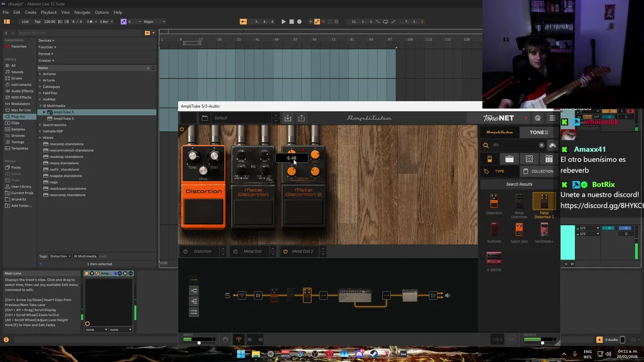Clear the gear search field text
This screenshot has width=644, height=362.
click(x=541, y=145)
